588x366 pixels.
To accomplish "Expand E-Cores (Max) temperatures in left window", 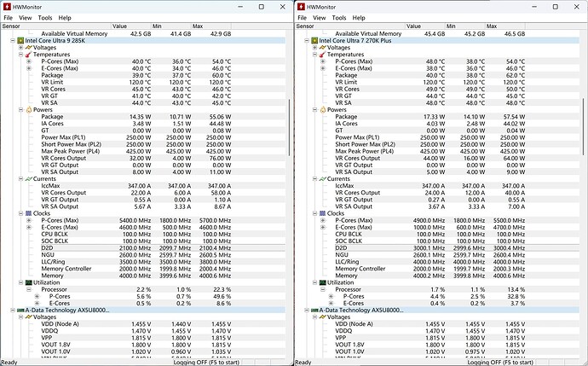I will click(29, 68).
